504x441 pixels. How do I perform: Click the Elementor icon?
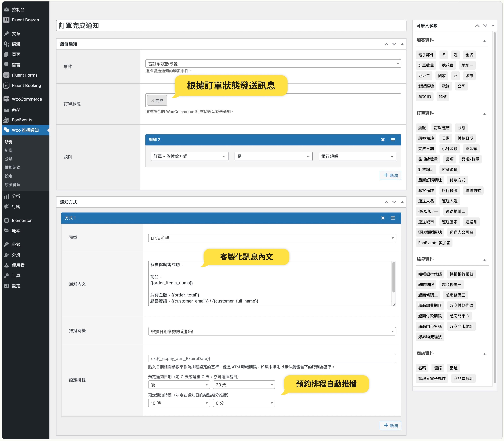pos(7,220)
